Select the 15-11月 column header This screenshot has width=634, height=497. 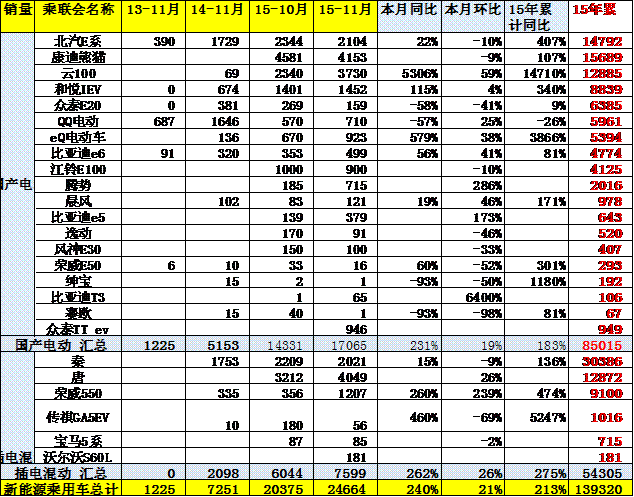pyautogui.click(x=345, y=16)
